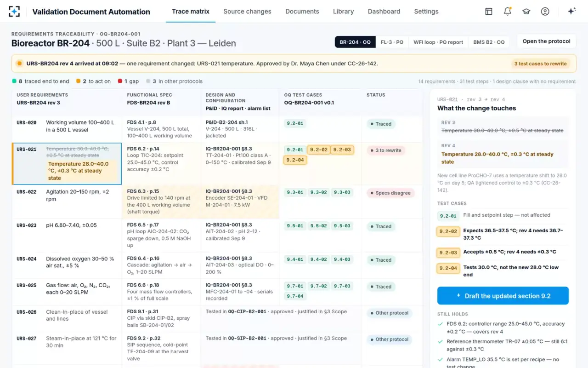The height and width of the screenshot is (368, 588).
Task: Click the URS-022 row identifier
Action: pyautogui.click(x=27, y=192)
